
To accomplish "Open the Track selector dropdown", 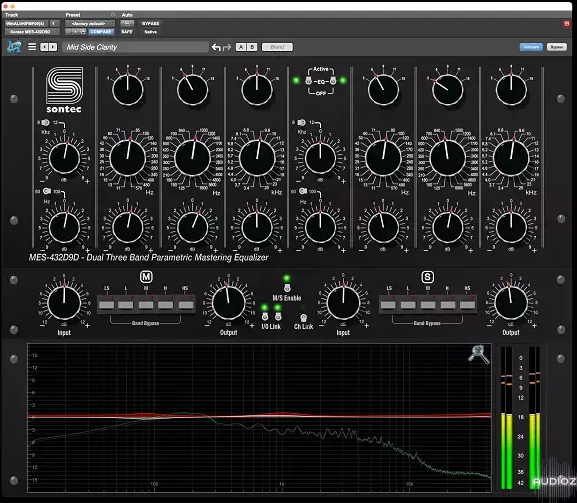I will click(26, 24).
